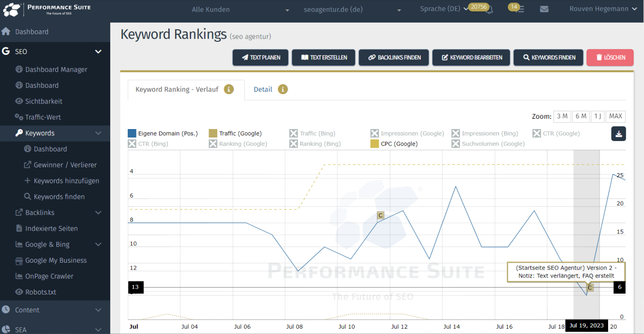
Task: Click the plus icon of Keywords hinzufügen
Action: [x=28, y=181]
